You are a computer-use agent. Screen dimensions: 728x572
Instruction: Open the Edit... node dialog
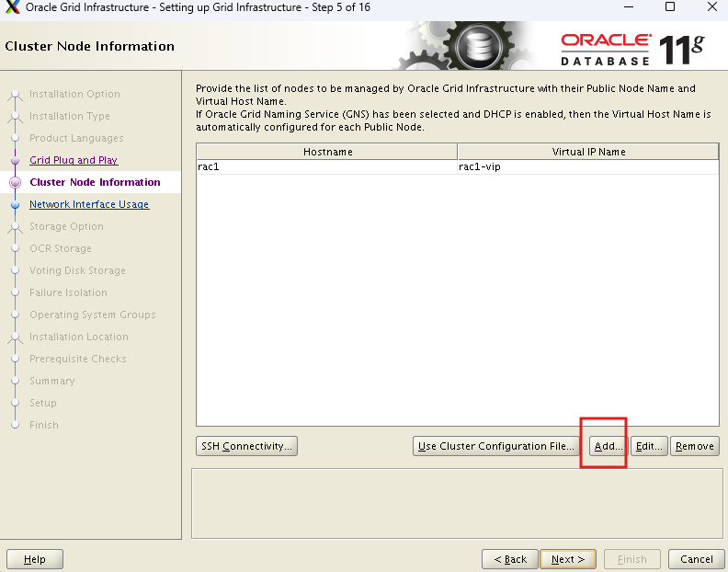(x=649, y=446)
